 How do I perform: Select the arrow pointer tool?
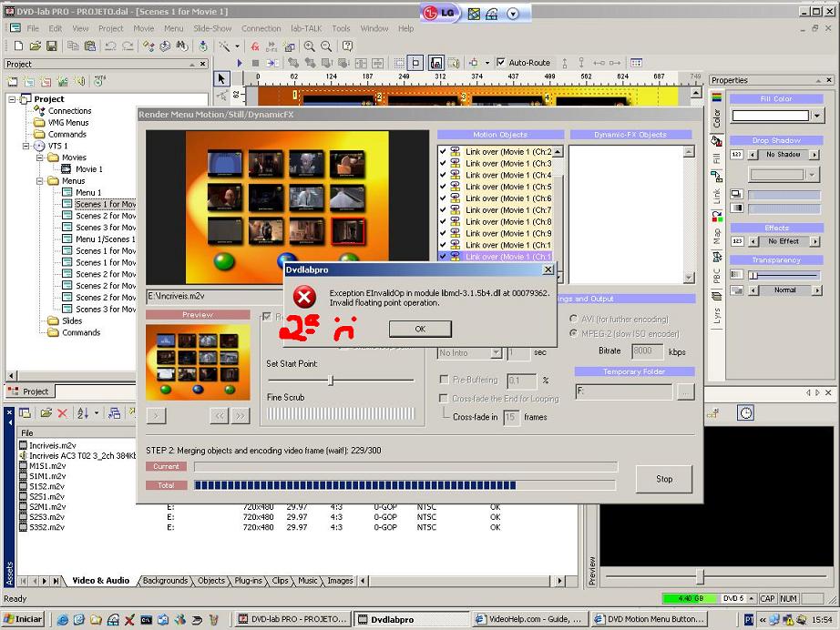(221, 78)
